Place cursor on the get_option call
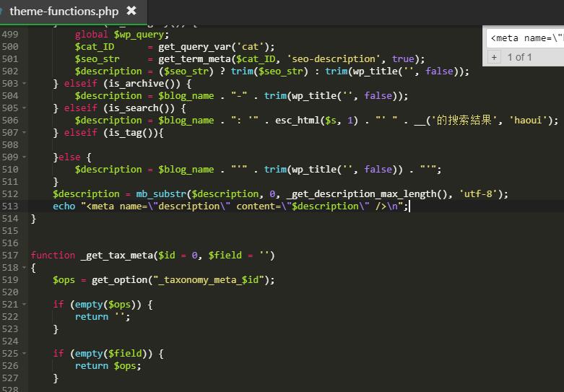This screenshot has height=392, width=564. (120, 280)
